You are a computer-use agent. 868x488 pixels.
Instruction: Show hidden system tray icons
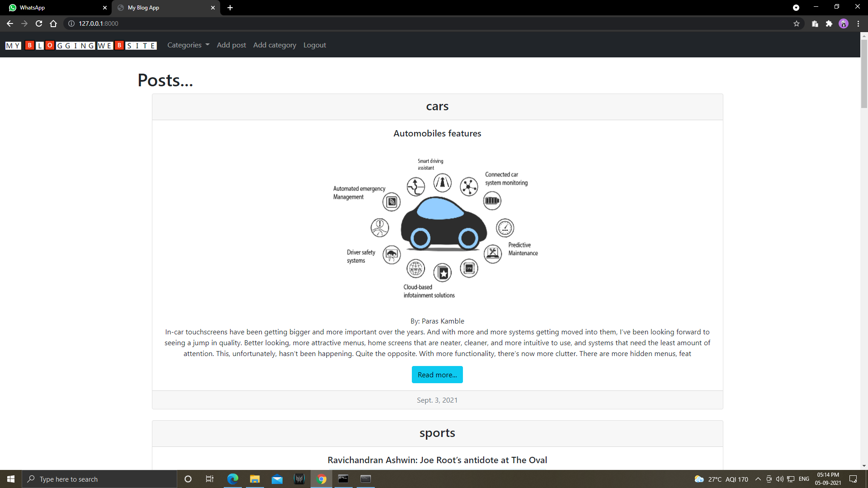pos(758,479)
